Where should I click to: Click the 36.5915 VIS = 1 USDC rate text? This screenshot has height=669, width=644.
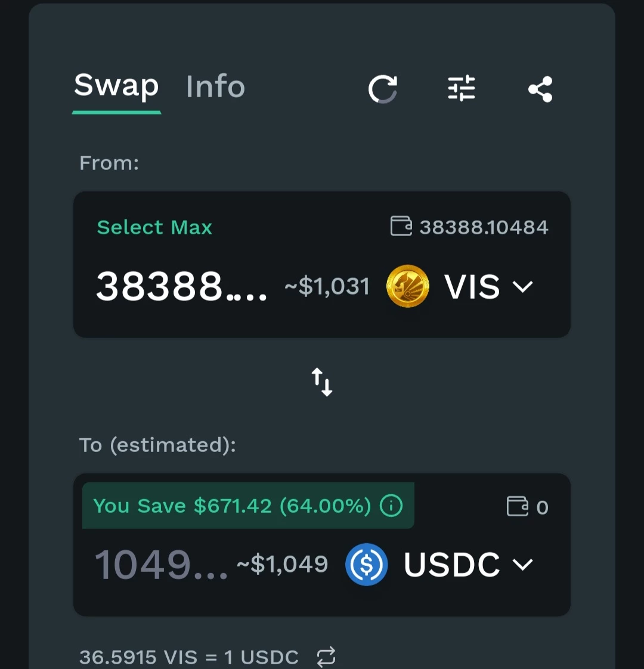pos(188,657)
